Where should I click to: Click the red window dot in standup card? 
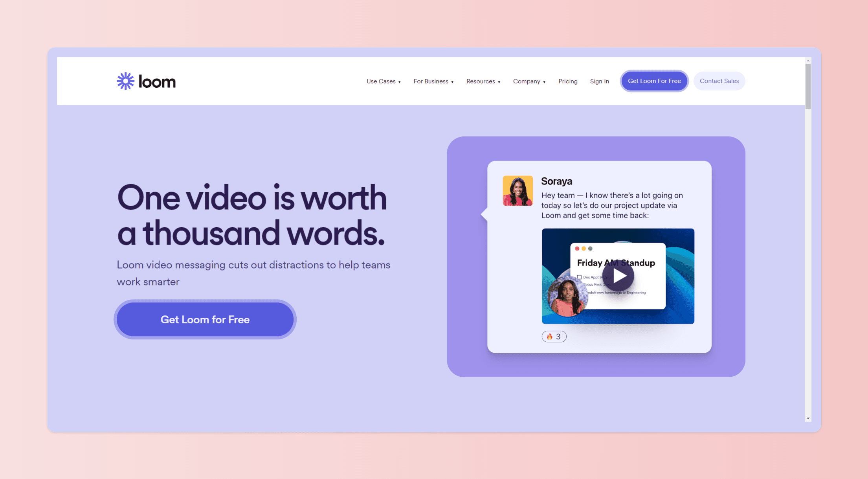[577, 249]
